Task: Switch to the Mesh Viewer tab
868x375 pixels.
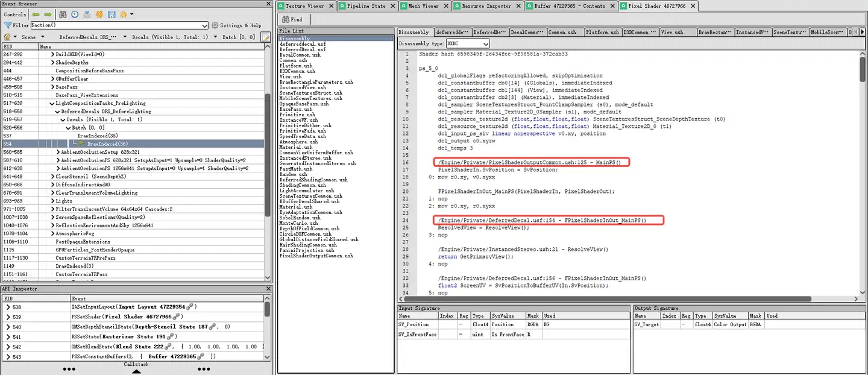Action: [x=420, y=6]
